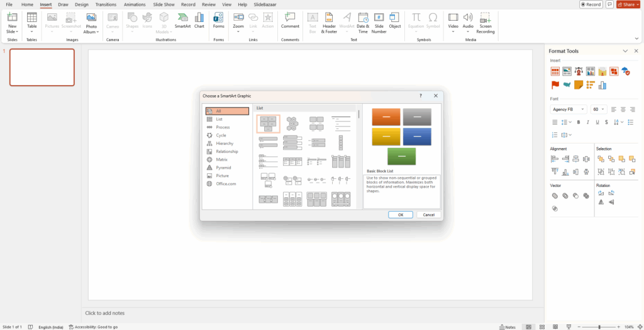Click the Forms icon

(x=218, y=21)
